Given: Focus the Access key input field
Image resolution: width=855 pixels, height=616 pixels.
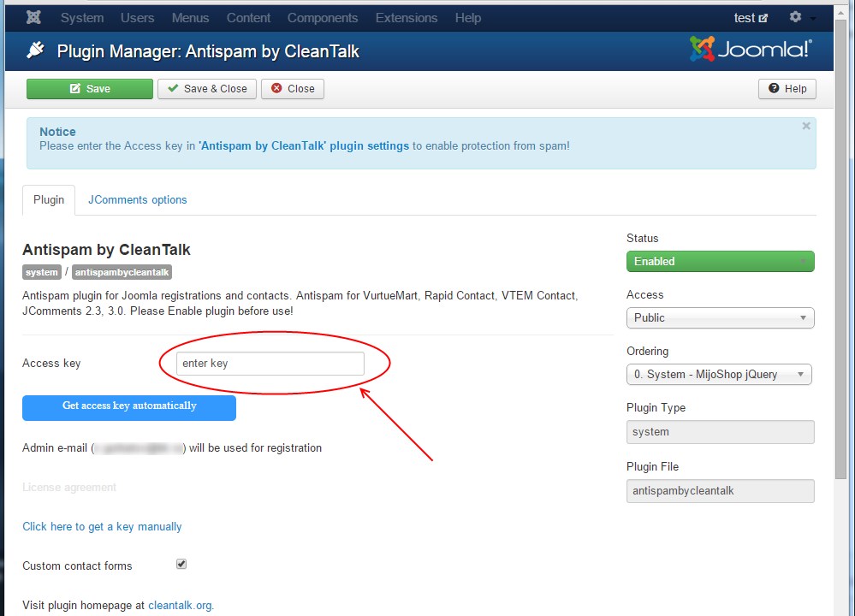Looking at the screenshot, I should (x=270, y=364).
